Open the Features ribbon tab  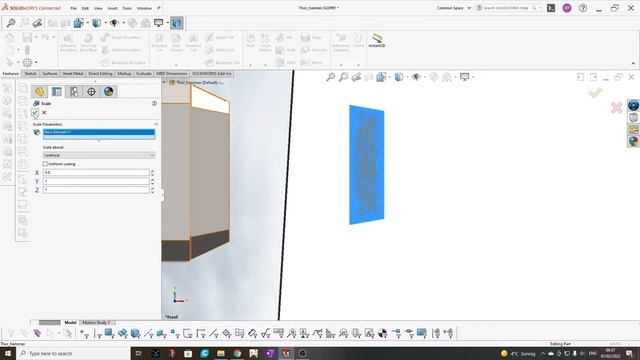11,73
